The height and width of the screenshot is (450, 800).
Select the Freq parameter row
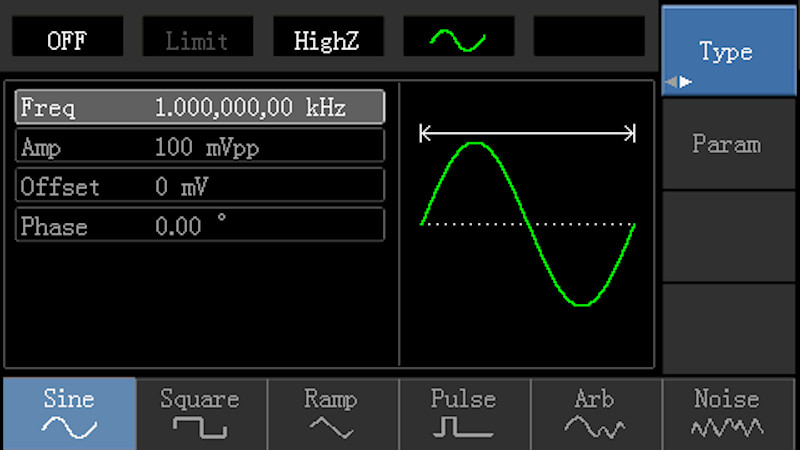199,108
